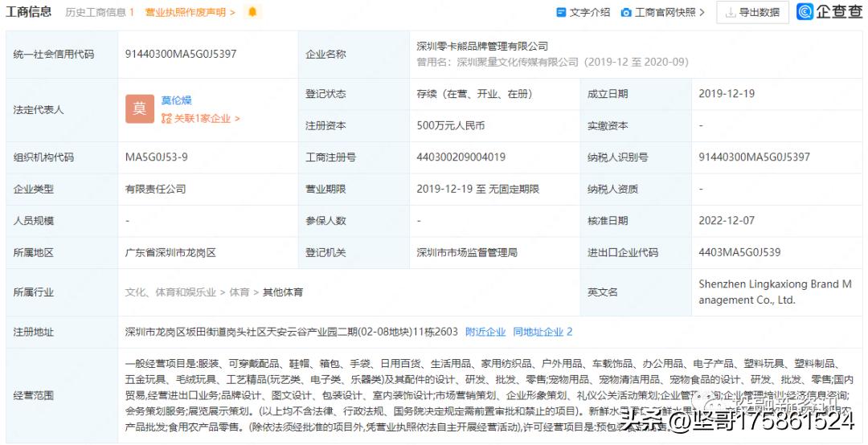
Task: Click the camera icon for 工商官网快照
Action: (625, 12)
